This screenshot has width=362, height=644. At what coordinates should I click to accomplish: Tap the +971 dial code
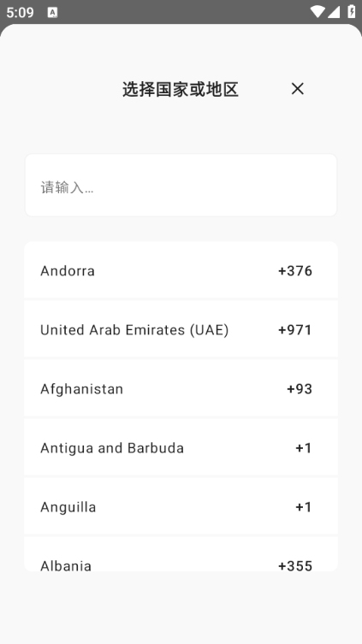[x=295, y=330]
